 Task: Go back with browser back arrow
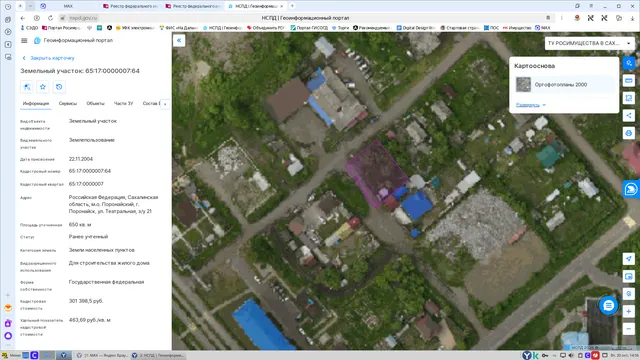23,18
